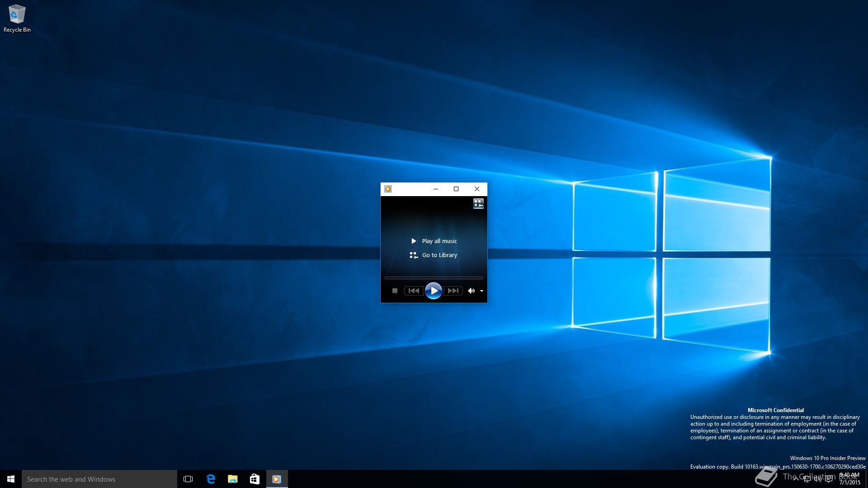
Task: Open the volume dropdown arrow
Action: point(482,291)
